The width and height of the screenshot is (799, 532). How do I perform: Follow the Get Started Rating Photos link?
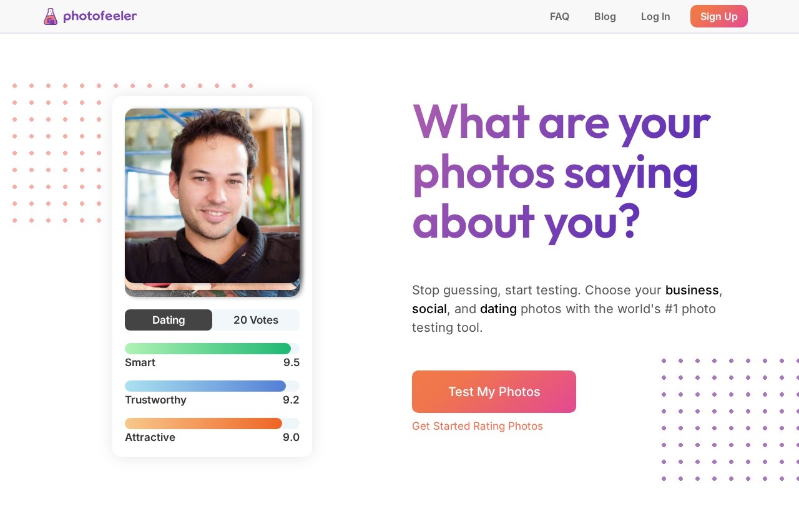pos(478,426)
